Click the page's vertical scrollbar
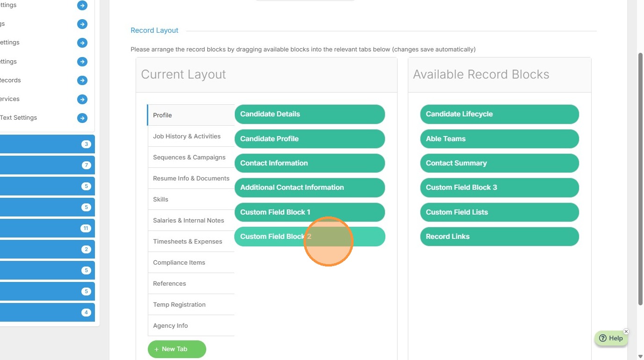644x360 pixels. coord(641,180)
